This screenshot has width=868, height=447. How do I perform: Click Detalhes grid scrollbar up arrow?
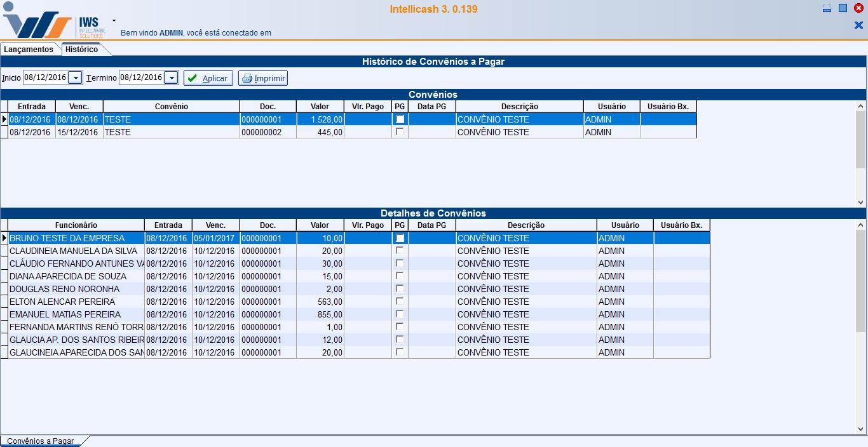pos(861,224)
